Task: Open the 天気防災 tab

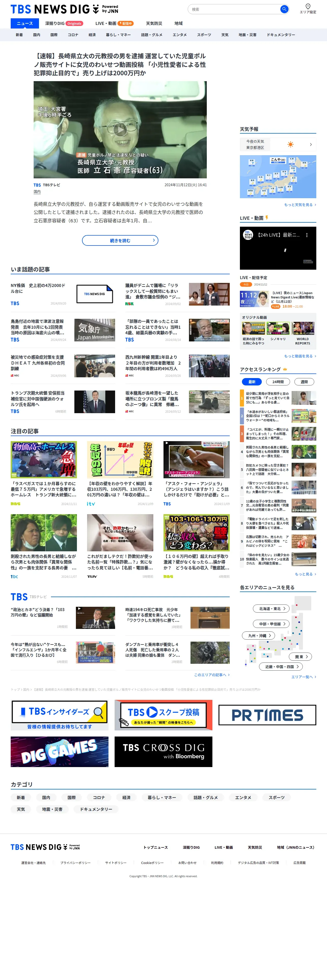Action: [x=154, y=23]
